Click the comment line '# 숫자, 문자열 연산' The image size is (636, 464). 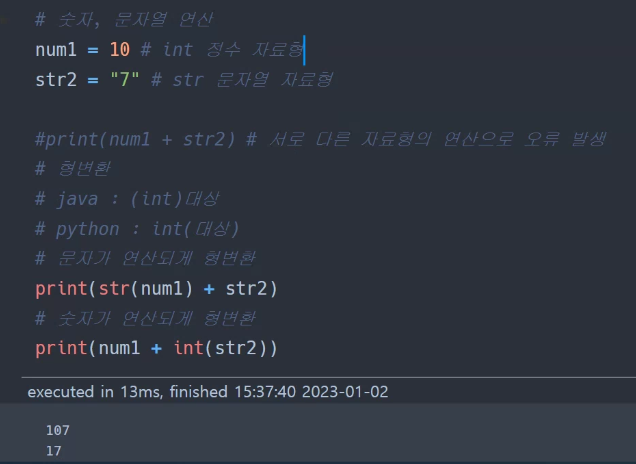(124, 19)
